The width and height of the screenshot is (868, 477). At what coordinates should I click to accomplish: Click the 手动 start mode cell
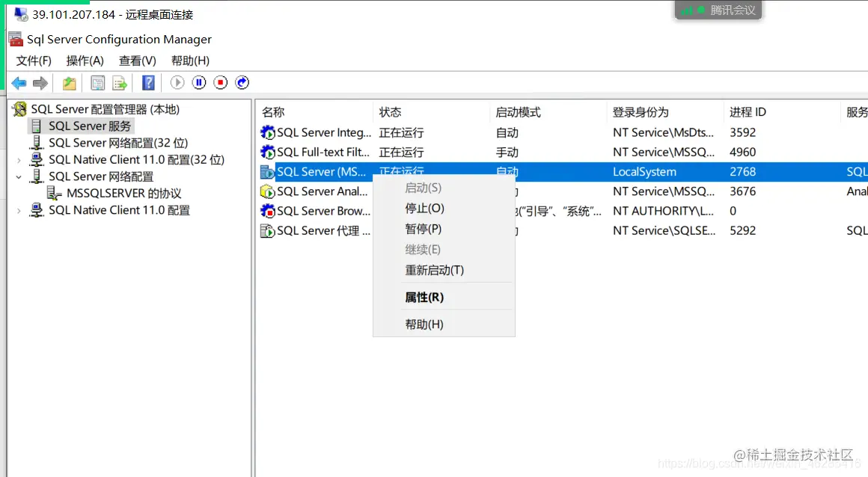[507, 153]
